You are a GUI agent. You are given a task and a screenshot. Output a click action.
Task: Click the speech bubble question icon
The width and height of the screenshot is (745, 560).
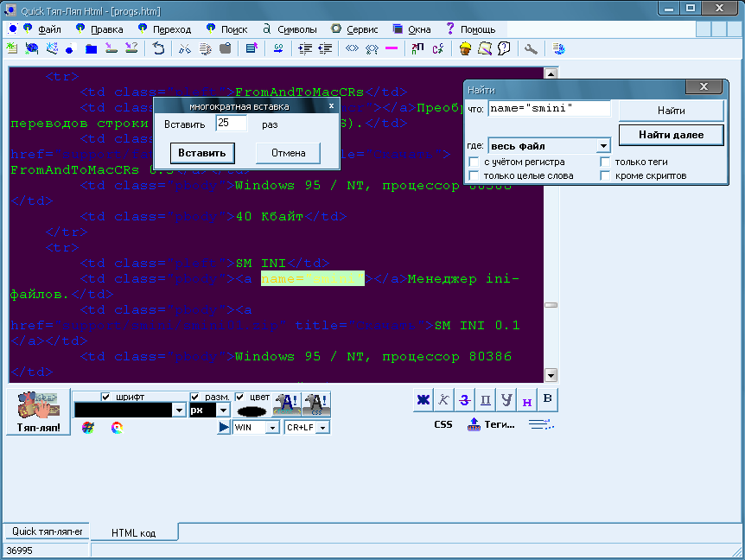click(x=505, y=48)
